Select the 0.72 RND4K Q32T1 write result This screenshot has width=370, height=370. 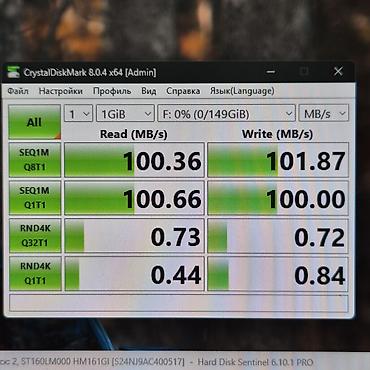coord(278,236)
